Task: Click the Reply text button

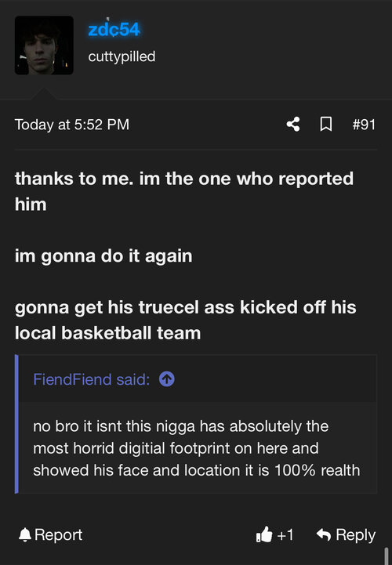Action: 356,535
